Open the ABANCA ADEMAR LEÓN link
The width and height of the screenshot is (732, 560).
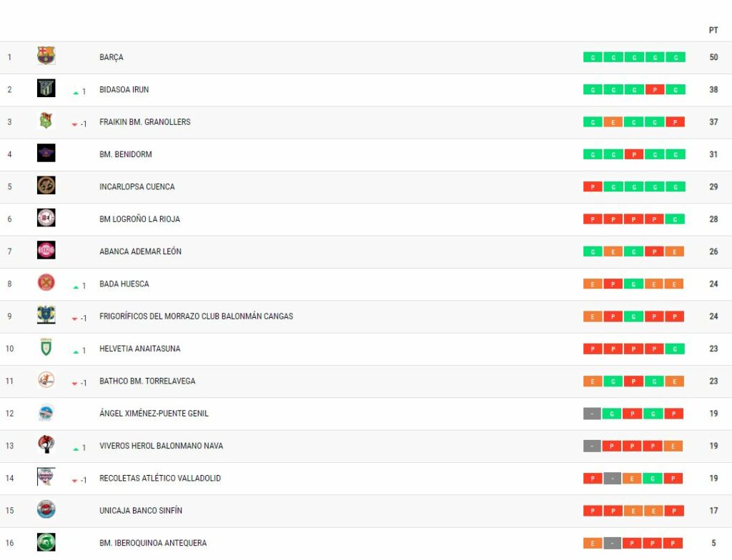click(140, 251)
